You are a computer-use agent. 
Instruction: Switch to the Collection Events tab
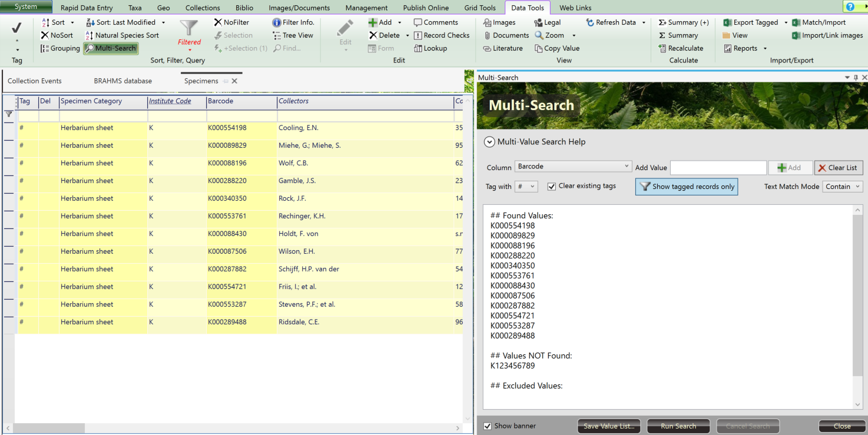(35, 81)
